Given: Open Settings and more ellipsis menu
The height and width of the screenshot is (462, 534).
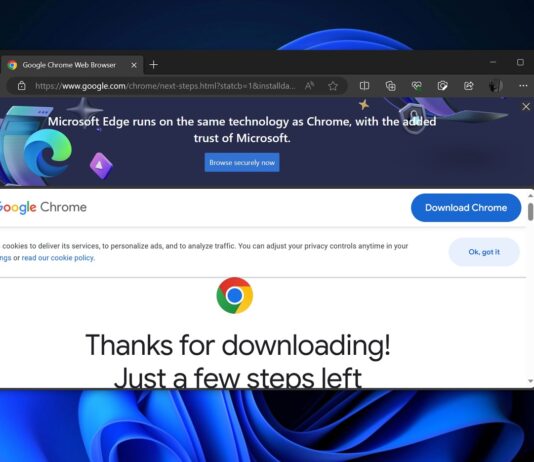Looking at the screenshot, I should tap(523, 85).
